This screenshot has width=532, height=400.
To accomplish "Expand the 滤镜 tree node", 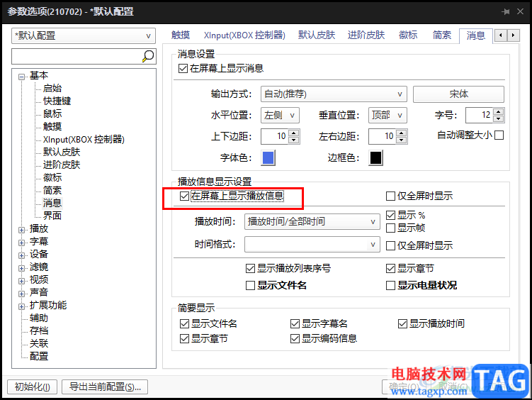I will (22, 268).
